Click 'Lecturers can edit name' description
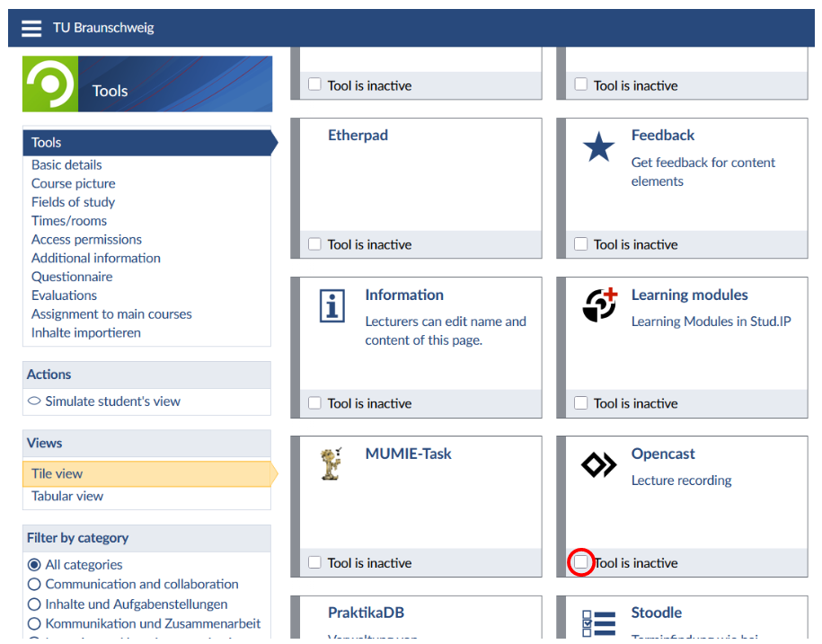 446,331
